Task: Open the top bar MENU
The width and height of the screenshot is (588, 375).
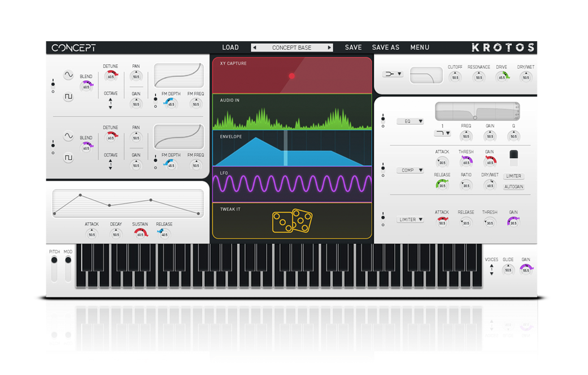Action: click(420, 47)
